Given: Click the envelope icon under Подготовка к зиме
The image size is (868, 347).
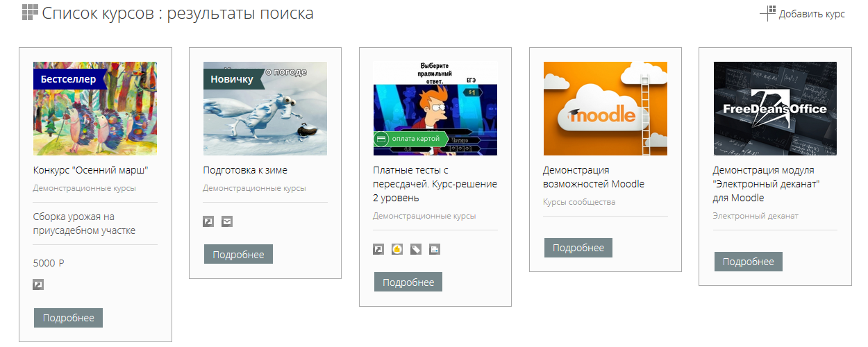Looking at the screenshot, I should click(227, 221).
